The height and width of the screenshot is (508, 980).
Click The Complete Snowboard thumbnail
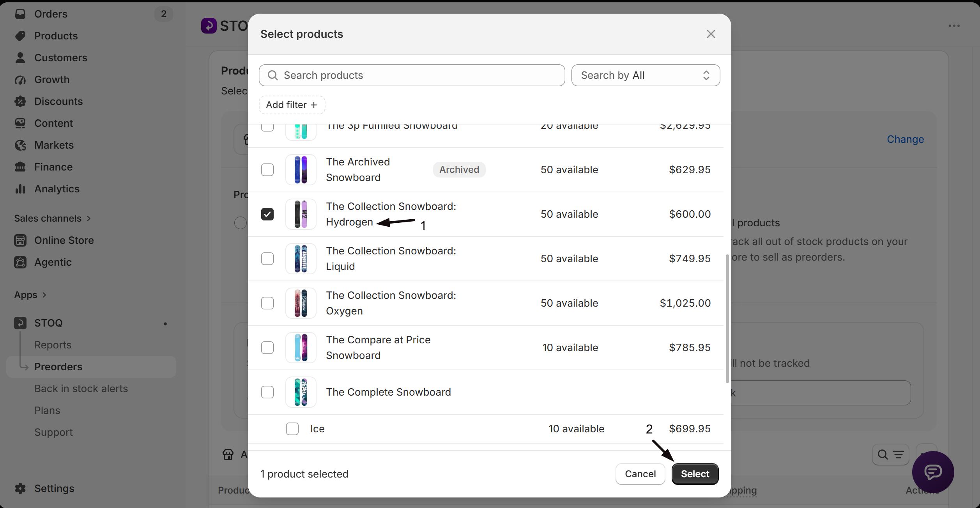301,392
